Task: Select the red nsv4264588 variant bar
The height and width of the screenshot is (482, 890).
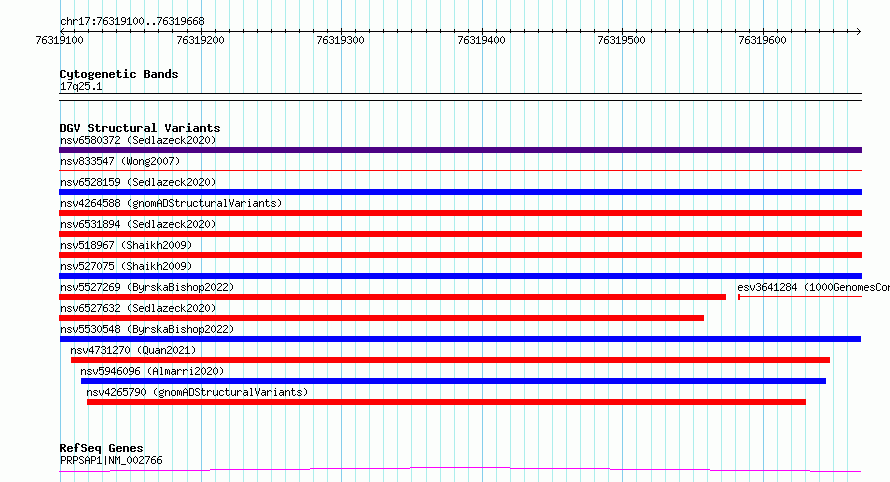Action: [460, 213]
